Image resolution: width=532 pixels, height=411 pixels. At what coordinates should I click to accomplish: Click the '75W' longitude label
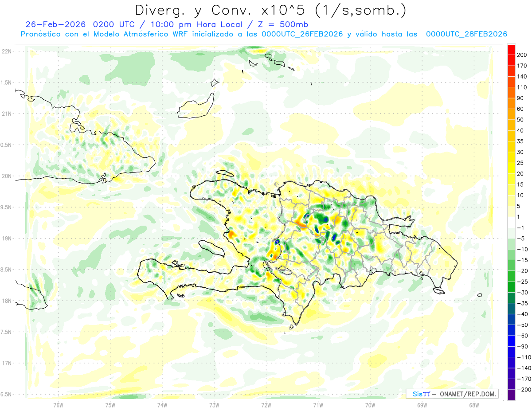(x=110, y=404)
